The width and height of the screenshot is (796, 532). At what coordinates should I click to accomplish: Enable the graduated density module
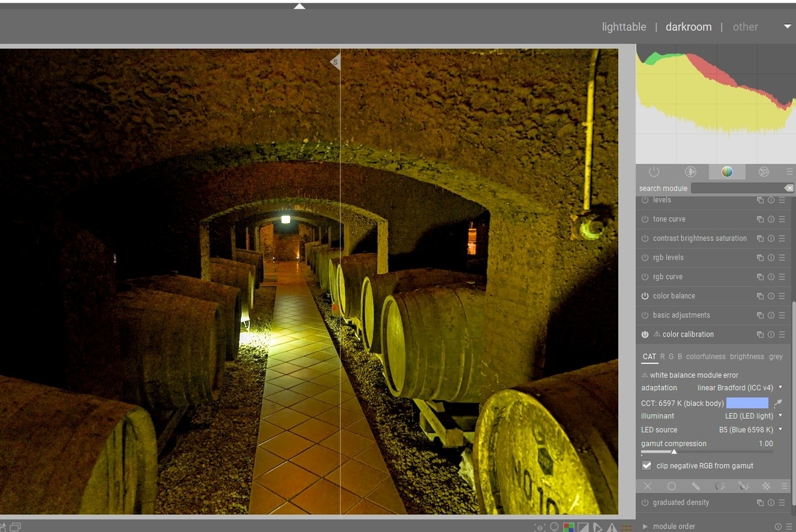pos(645,503)
